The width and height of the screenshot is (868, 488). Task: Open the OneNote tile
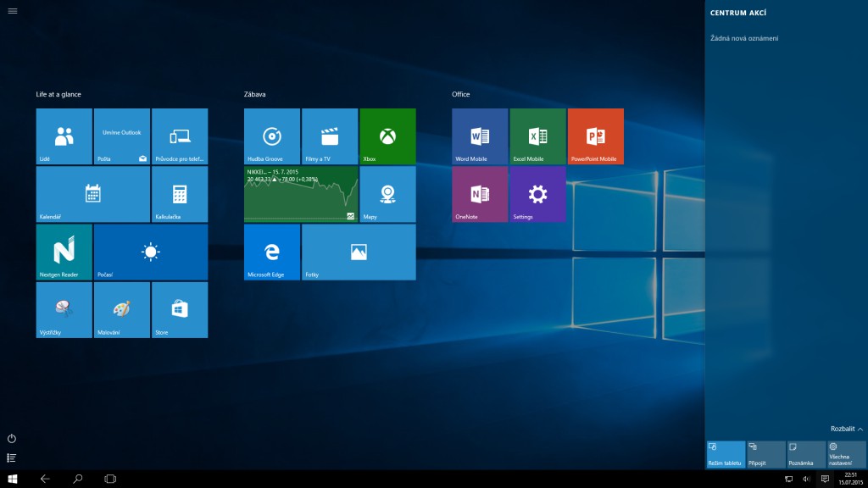coord(480,194)
